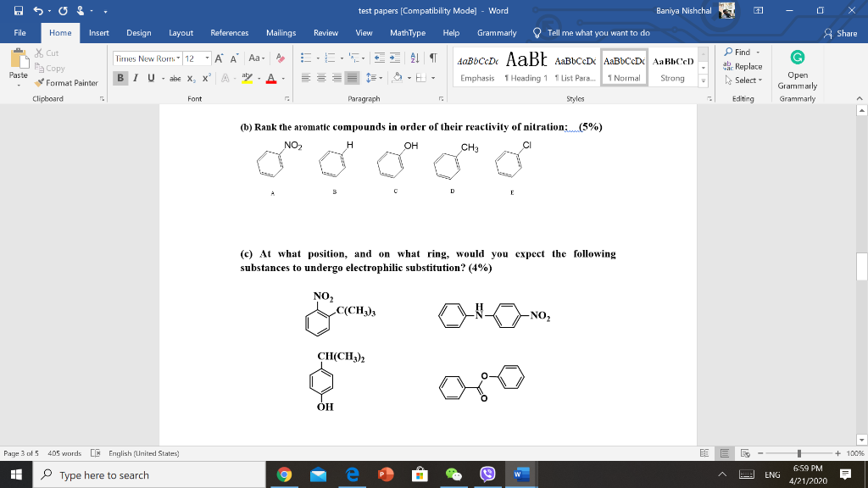Click the Cut scissors icon
868x488 pixels.
pyautogui.click(x=39, y=53)
